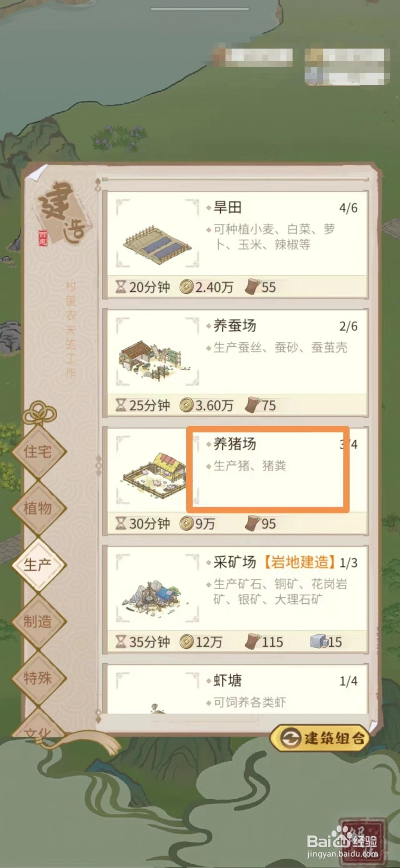
Task: Switch to the 特殊 special category tab
Action: pyautogui.click(x=38, y=678)
